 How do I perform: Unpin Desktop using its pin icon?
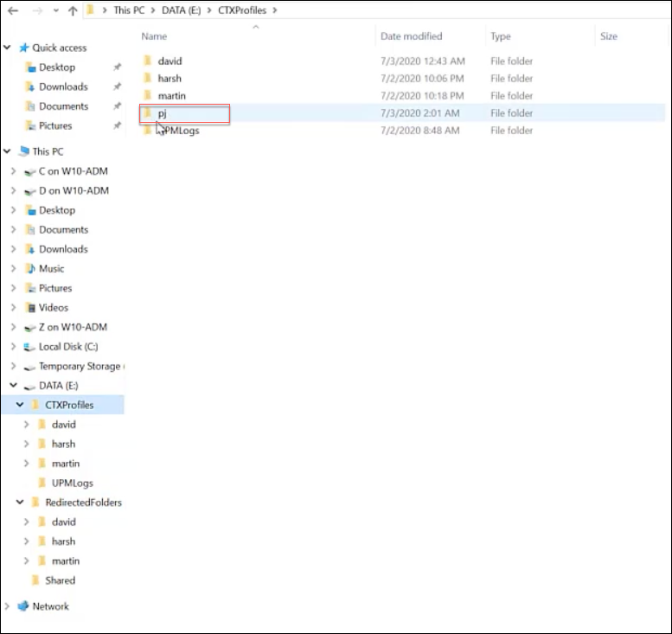click(x=117, y=67)
